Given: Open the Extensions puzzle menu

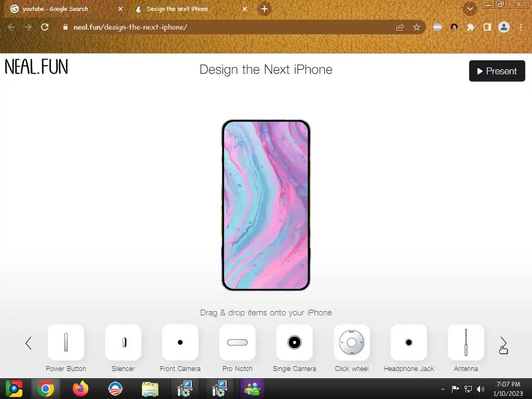Looking at the screenshot, I should [471, 27].
